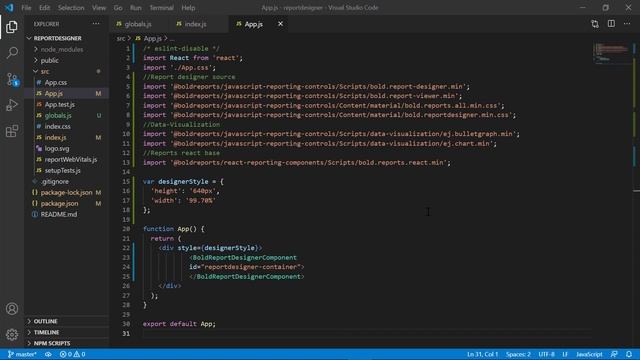Screen dimensions: 640x360
Task: Open the Edit menu
Action: [44, 8]
